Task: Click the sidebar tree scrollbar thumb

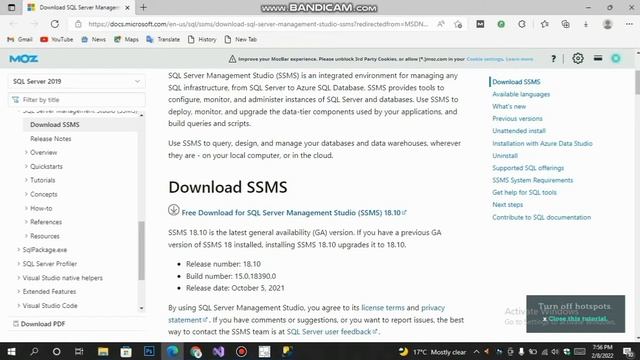Action: 142,251
